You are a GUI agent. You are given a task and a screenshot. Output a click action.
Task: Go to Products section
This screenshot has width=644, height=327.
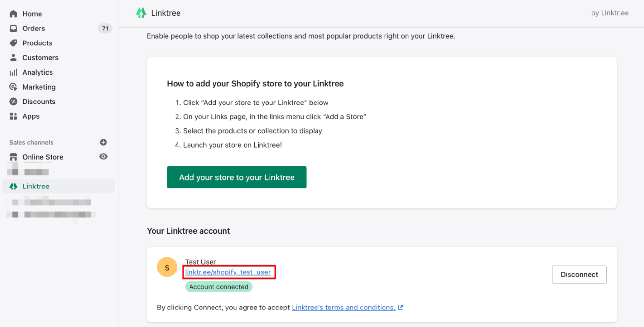[x=37, y=43]
